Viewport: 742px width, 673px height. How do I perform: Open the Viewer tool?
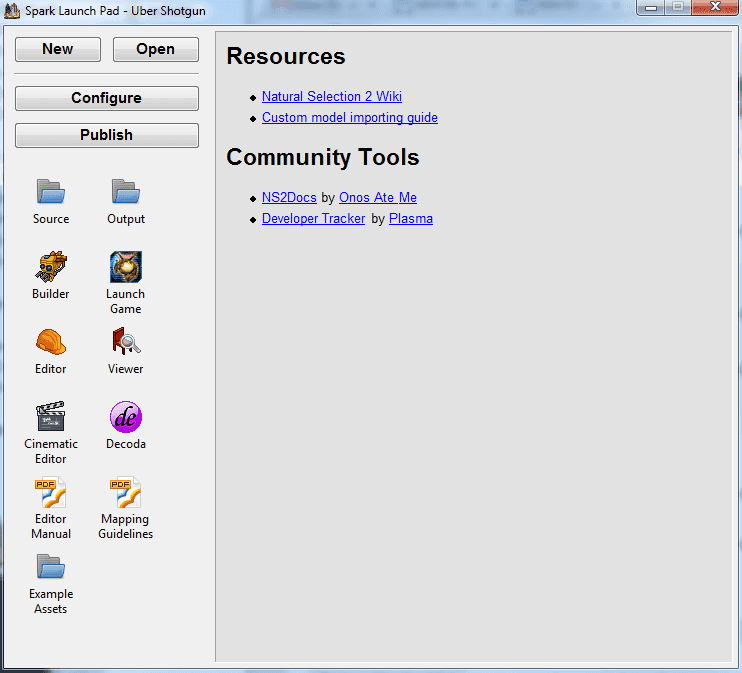pyautogui.click(x=125, y=342)
